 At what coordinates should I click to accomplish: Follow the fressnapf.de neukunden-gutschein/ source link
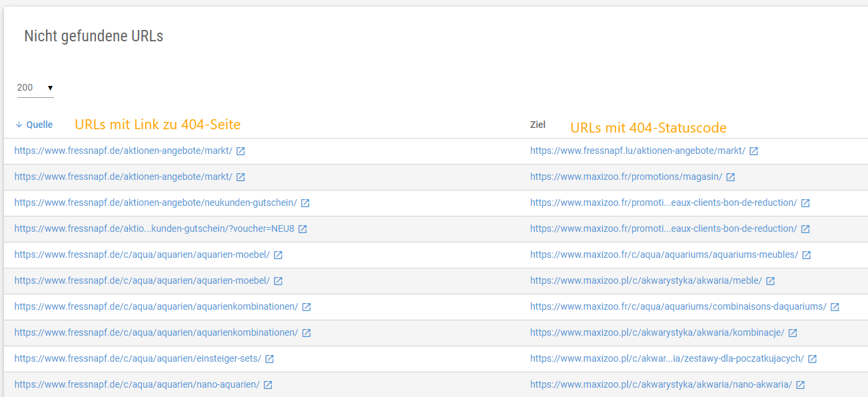point(155,202)
